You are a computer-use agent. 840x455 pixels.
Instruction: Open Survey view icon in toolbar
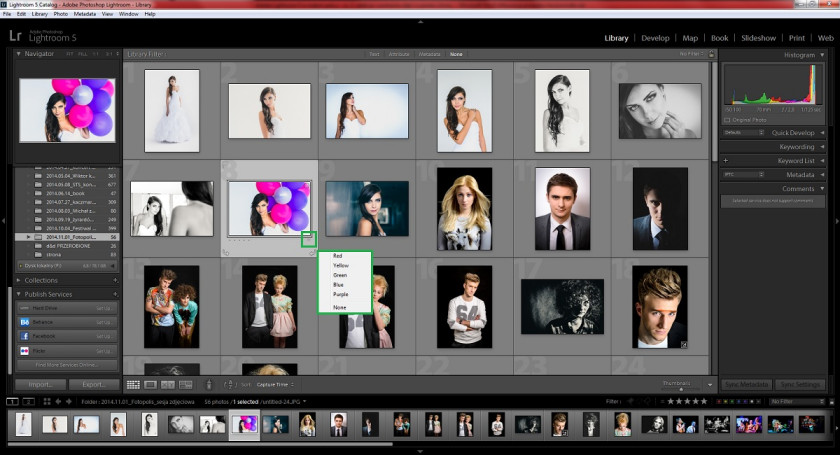[185, 385]
